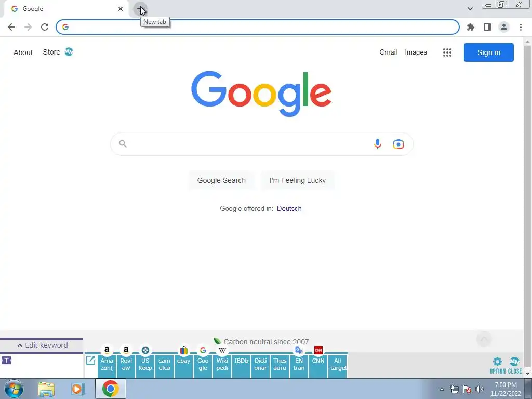532x399 pixels.
Task: Select the Google tab
Action: pos(66,9)
